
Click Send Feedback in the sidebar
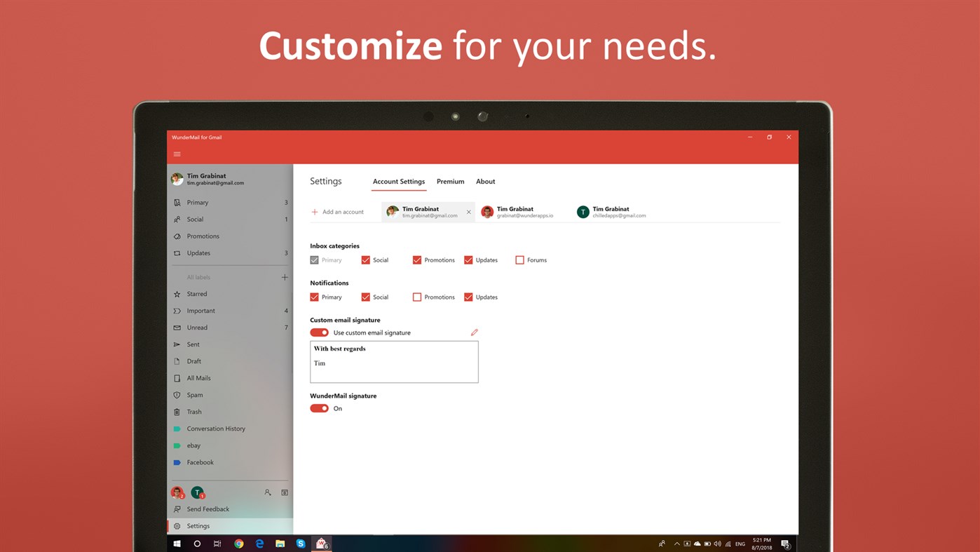pyautogui.click(x=208, y=509)
